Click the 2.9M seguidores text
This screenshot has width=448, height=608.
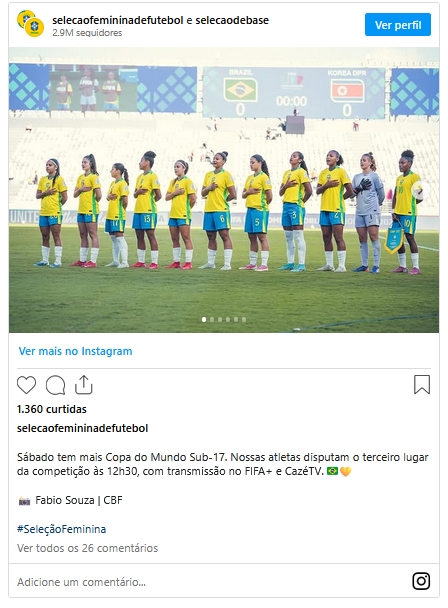pos(87,33)
